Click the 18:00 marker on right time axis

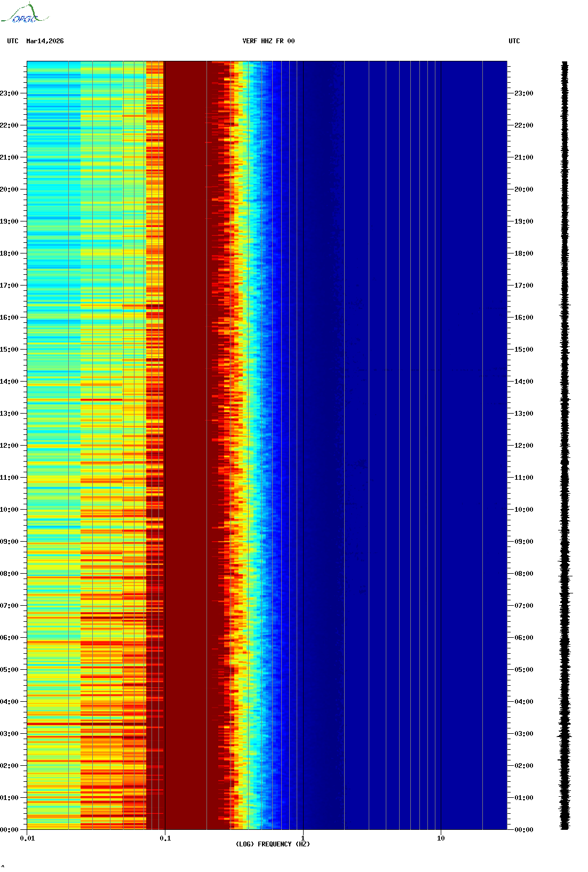[x=523, y=253]
